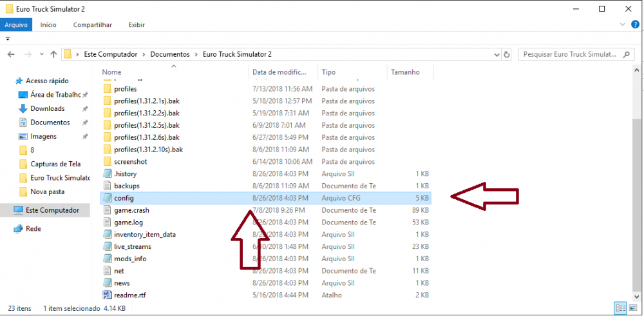Select the game.log file

[128, 222]
